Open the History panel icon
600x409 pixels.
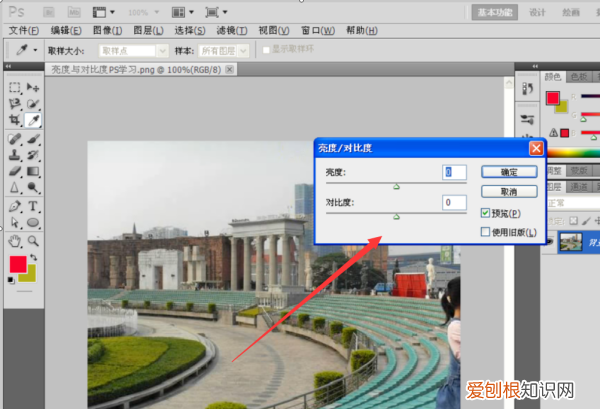pyautogui.click(x=528, y=89)
